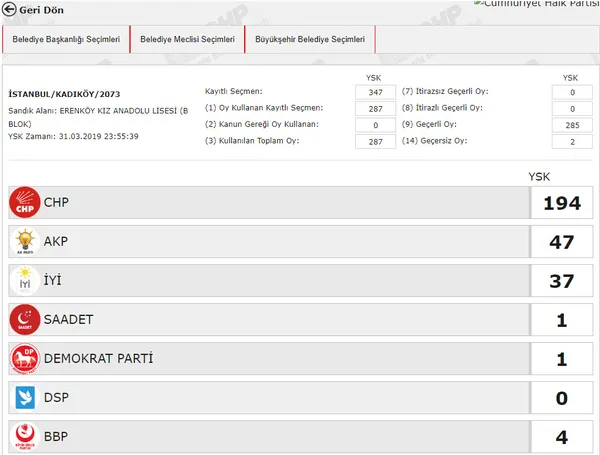Click the Geçersiz Oy field showing 2

click(570, 141)
